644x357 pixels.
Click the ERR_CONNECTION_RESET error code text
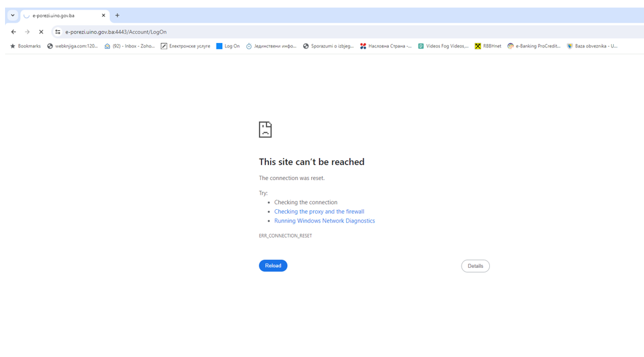click(285, 236)
